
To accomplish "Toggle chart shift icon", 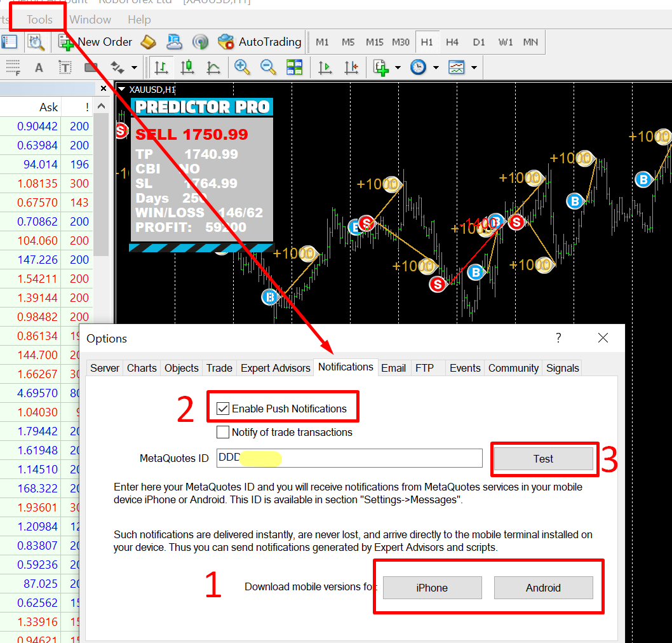I will click(x=351, y=68).
